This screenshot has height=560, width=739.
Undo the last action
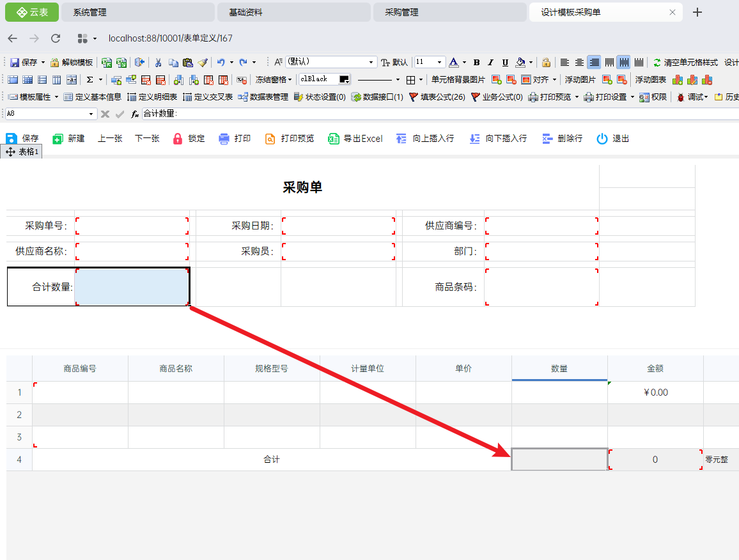[x=221, y=62]
